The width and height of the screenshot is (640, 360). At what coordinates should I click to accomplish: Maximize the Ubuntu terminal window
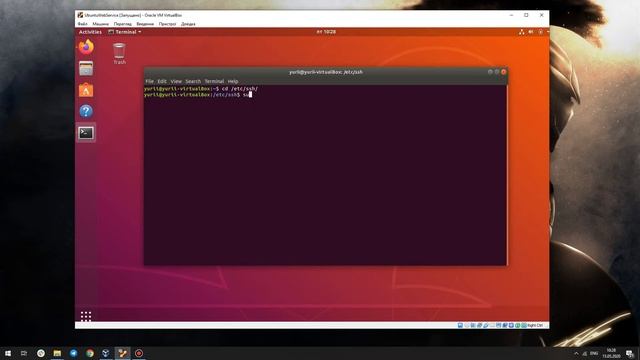click(497, 72)
